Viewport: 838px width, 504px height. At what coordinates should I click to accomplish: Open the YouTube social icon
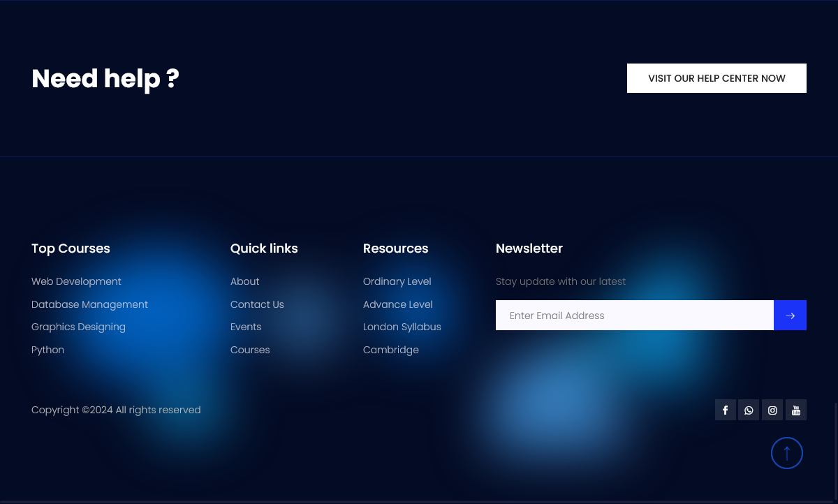pos(796,410)
